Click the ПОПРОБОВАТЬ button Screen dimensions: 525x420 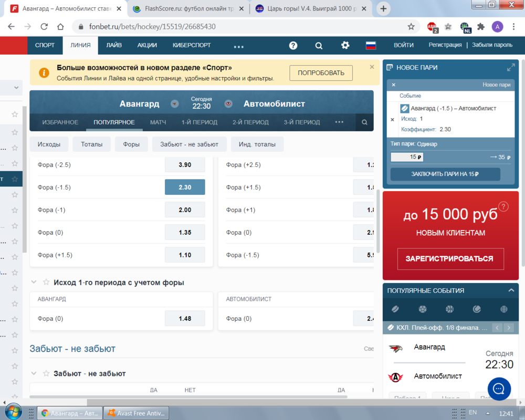[321, 73]
